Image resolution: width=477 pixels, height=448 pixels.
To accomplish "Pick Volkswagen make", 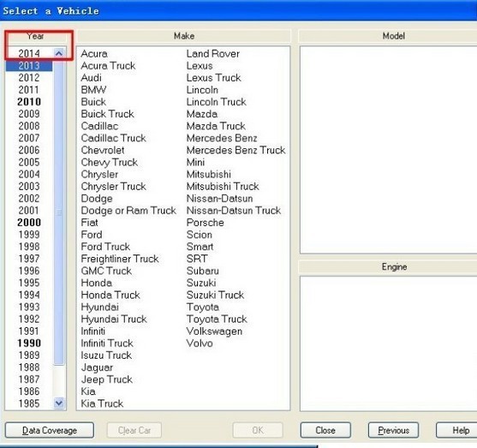I will click(x=214, y=332).
